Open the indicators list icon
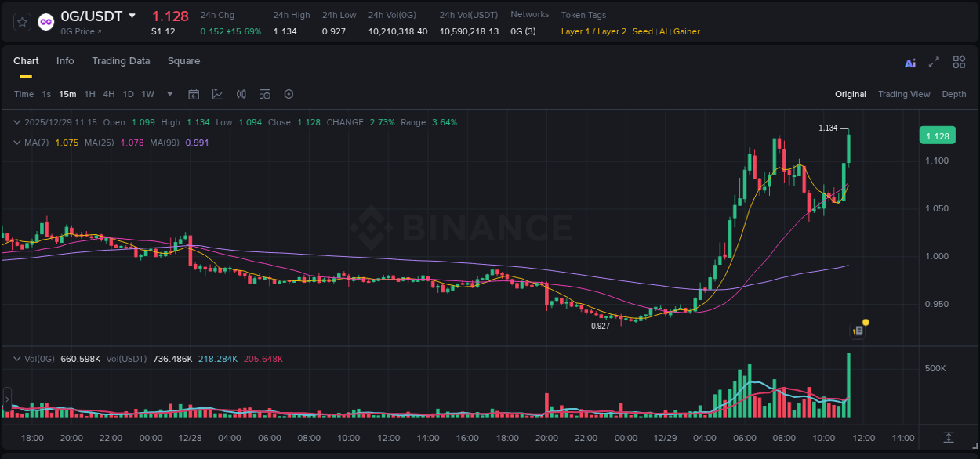The height and width of the screenshot is (459, 980). click(x=264, y=94)
